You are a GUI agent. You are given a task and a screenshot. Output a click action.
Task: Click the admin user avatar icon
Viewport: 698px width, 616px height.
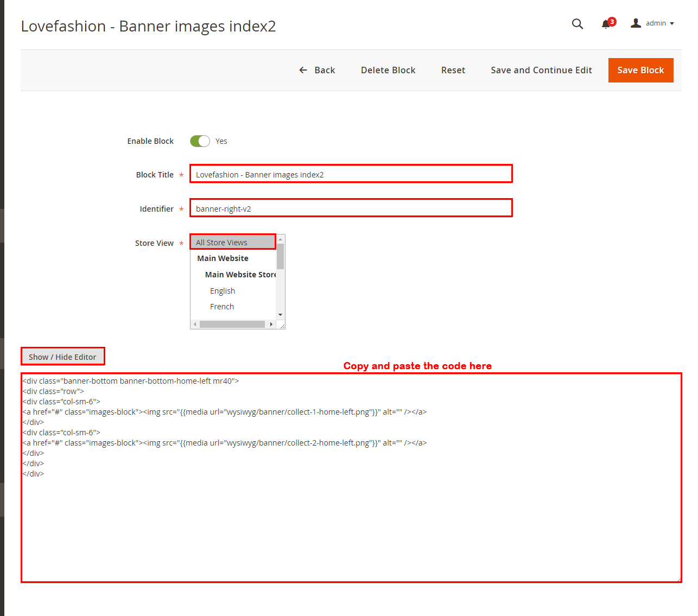click(x=636, y=23)
